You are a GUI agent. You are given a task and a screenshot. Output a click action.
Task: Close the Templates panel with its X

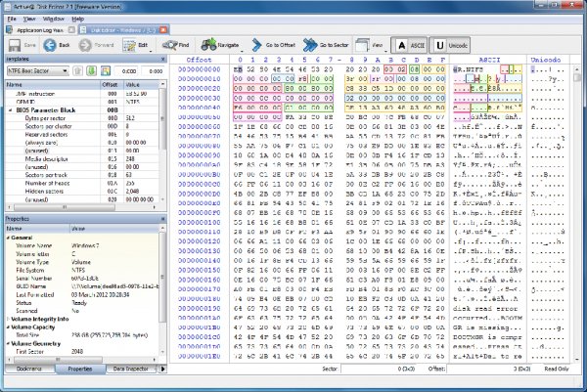pos(162,59)
